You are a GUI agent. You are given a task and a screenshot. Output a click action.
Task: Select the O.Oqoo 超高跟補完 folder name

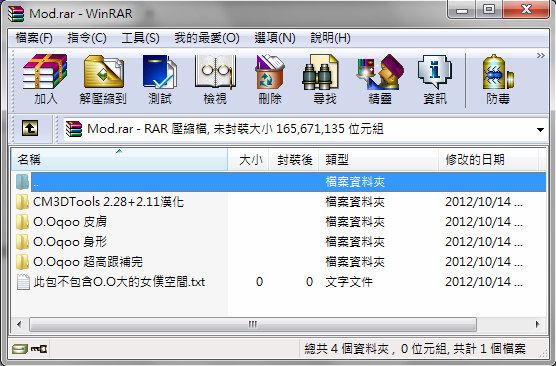click(x=88, y=262)
